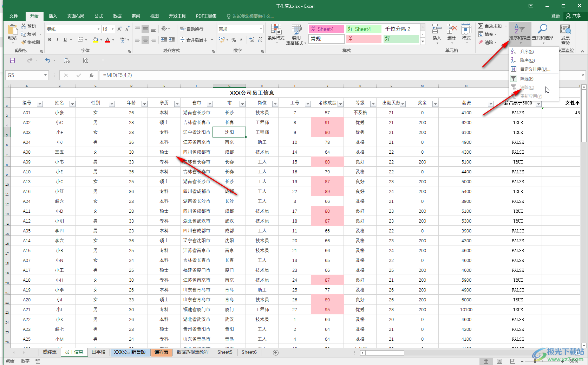
Task: Click the Wrap Text (自动换行) button
Action: pos(191,29)
